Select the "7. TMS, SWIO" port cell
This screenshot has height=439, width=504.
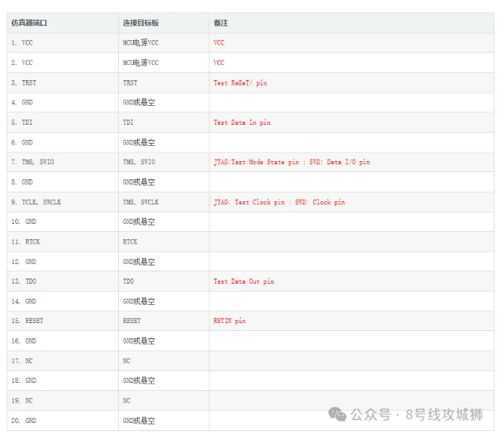(x=33, y=162)
